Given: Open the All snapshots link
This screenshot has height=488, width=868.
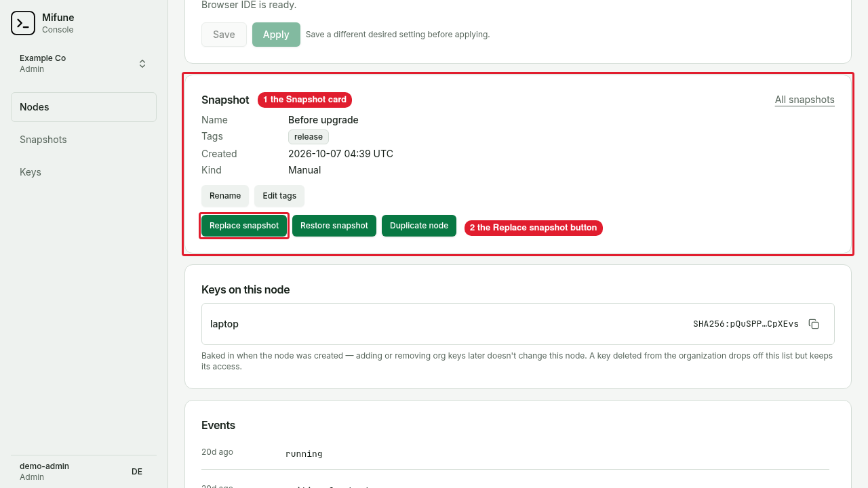Looking at the screenshot, I should (805, 100).
